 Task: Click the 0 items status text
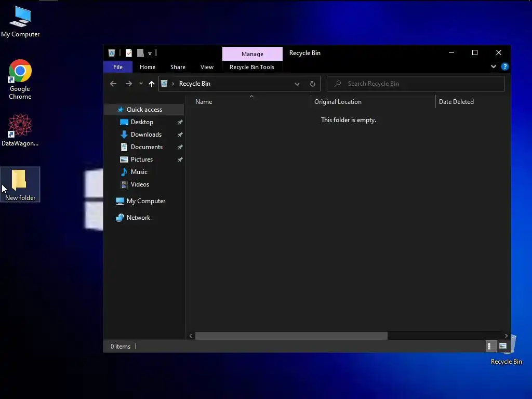121,347
